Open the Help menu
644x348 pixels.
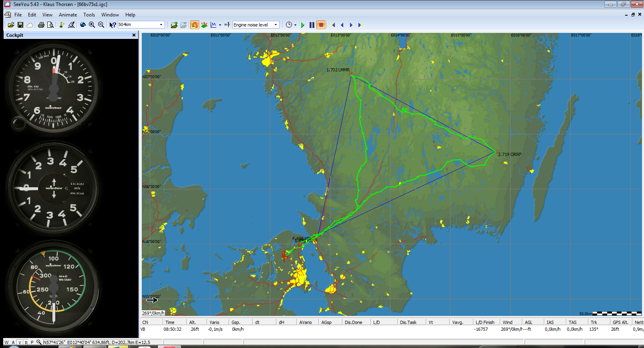[x=130, y=15]
